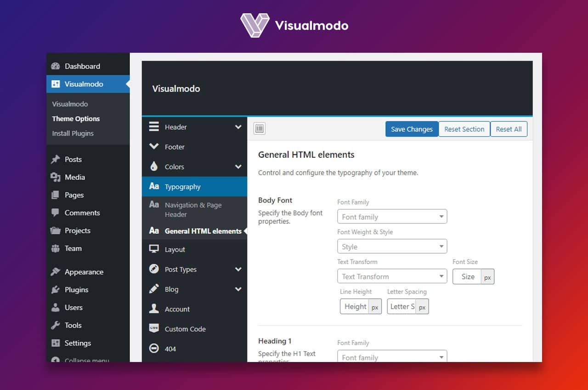Open the Plugins icon

tap(55, 290)
